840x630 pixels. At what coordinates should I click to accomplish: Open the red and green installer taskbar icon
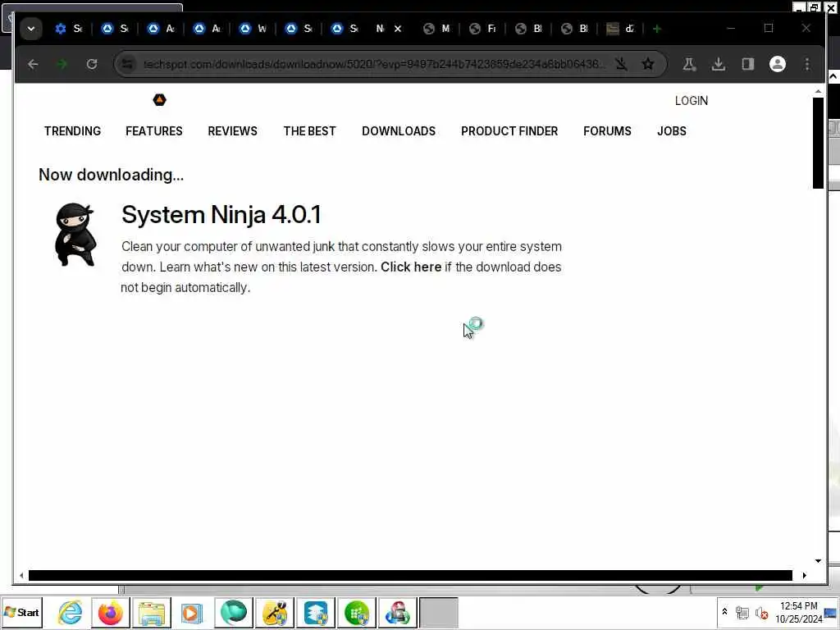point(397,612)
